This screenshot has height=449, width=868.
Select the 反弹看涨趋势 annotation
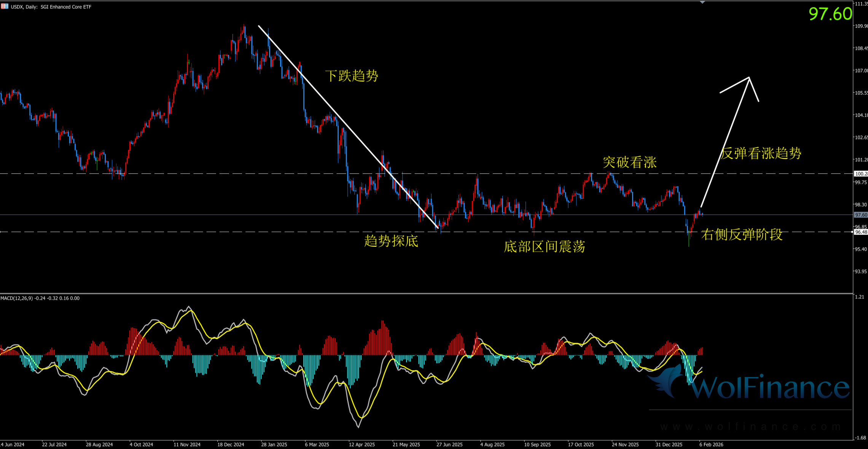761,153
